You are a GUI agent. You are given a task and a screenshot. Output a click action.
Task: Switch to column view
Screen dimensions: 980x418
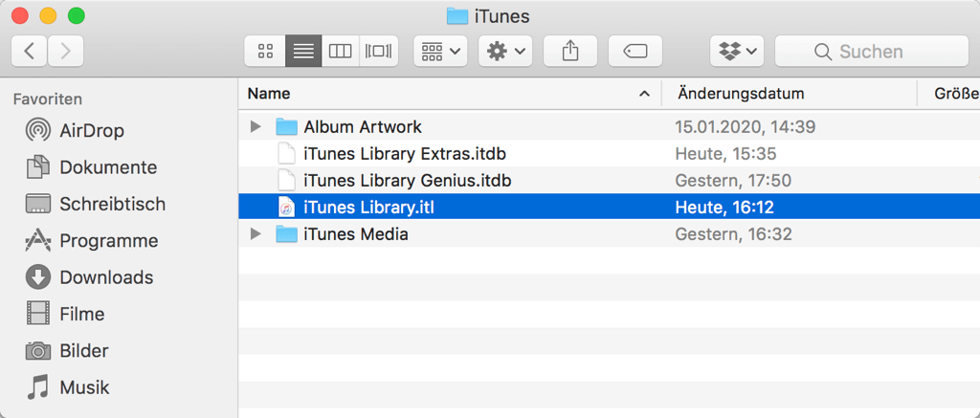[340, 52]
